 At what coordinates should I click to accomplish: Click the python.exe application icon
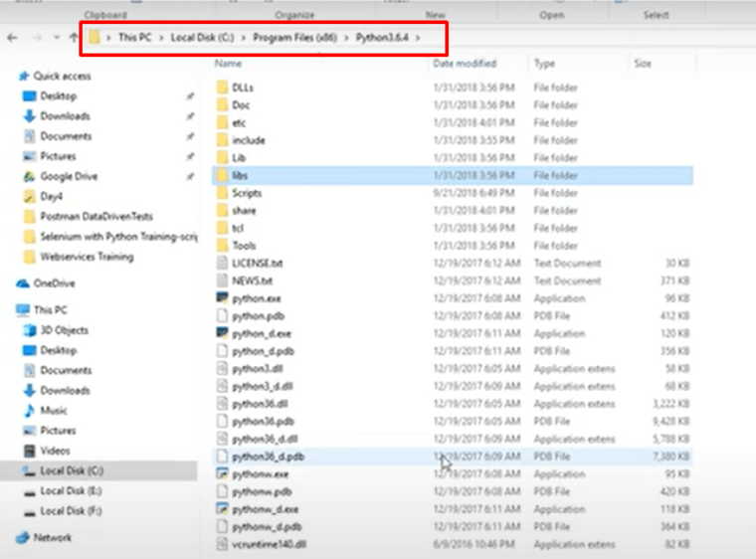point(222,298)
